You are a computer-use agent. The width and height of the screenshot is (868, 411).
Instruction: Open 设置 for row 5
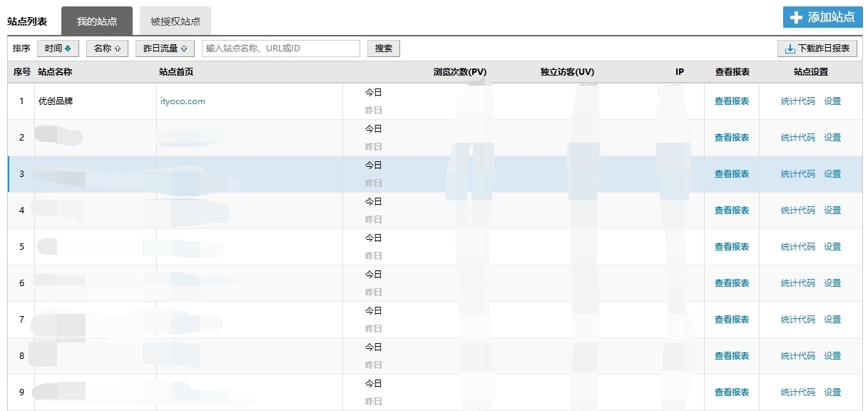[832, 247]
